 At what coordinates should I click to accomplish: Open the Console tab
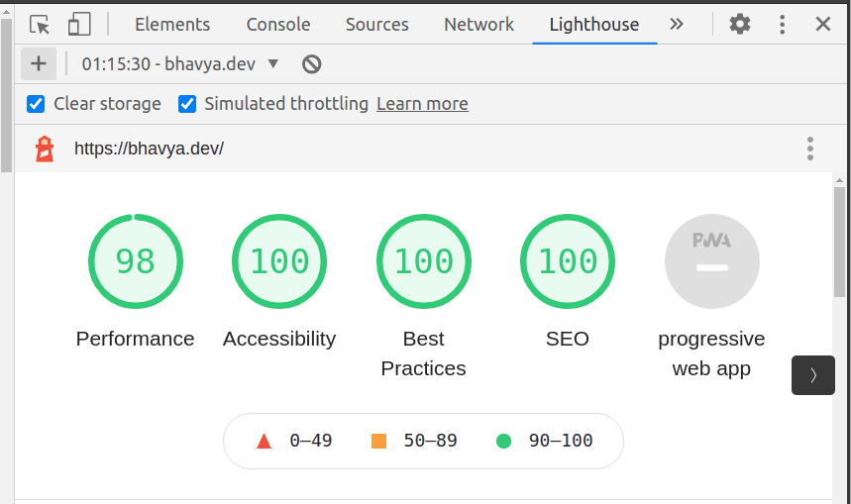pos(278,25)
